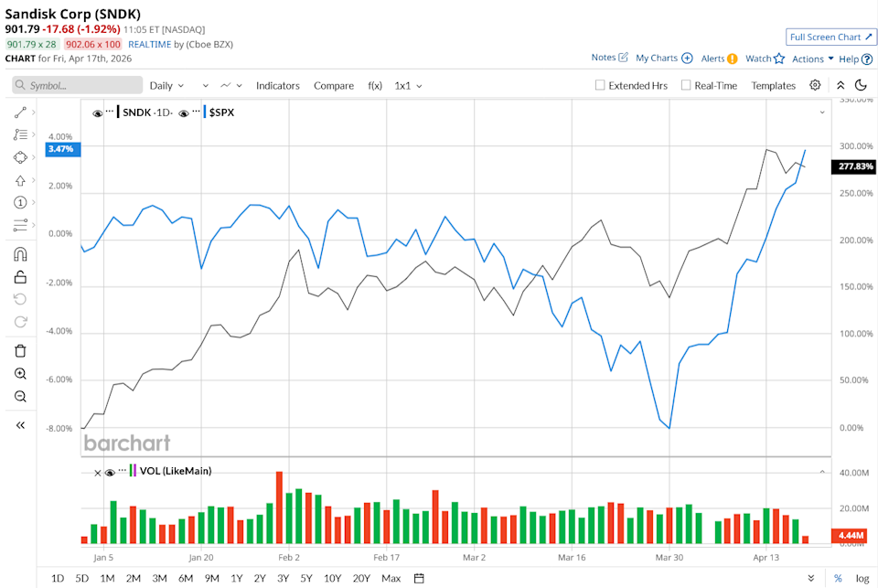Zoom out using the magnifier minus icon
Screen dimensions: 878x588
point(20,397)
